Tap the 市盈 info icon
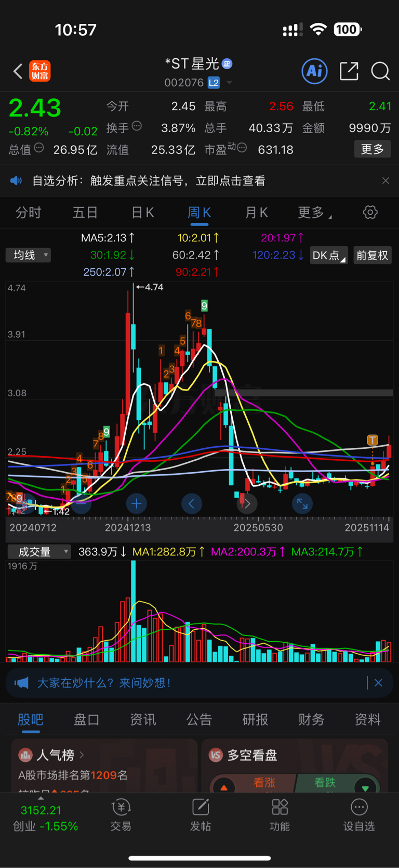This screenshot has width=399, height=868. pyautogui.click(x=242, y=148)
